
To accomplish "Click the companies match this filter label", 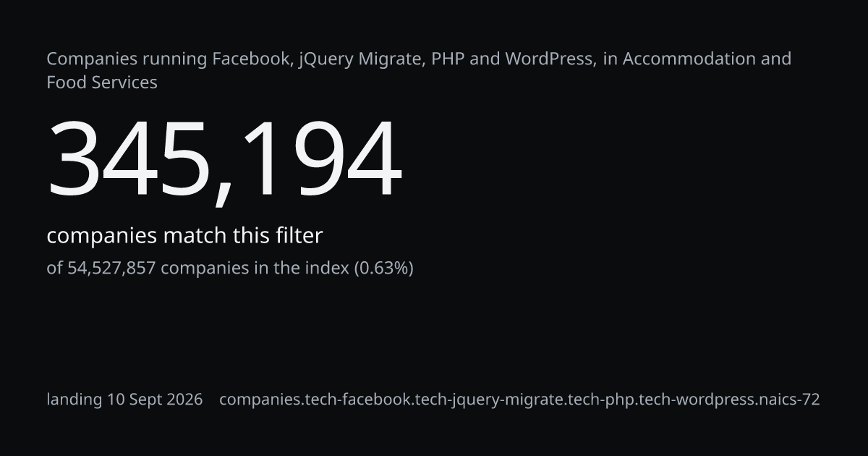I will 184,236.
